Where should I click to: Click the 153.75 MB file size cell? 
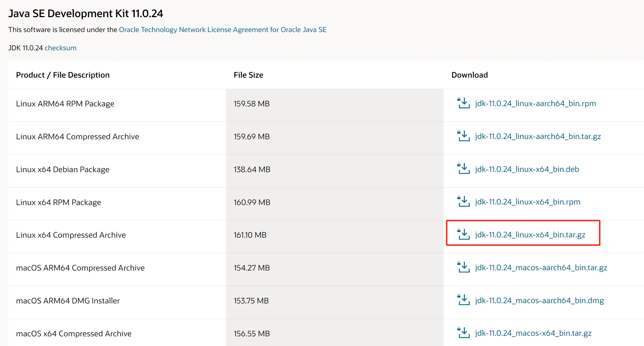click(335, 302)
